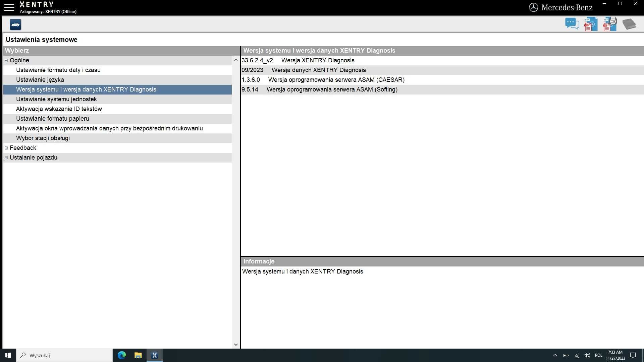Expand the Ustalanie pojazdu tree node
Screen dimensions: 644x362
6,158
